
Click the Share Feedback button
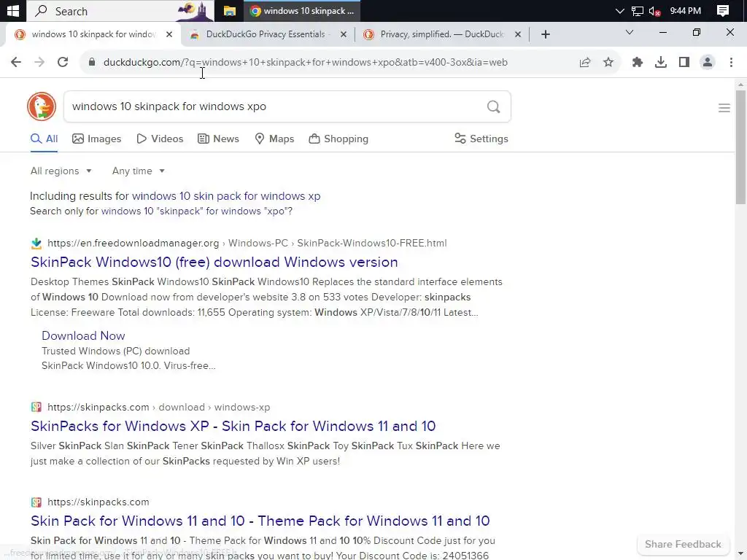coord(683,544)
